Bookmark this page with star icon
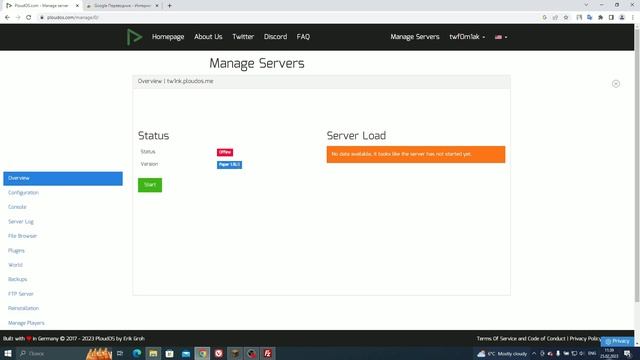Image resolution: width=640 pixels, height=360 pixels. pos(566,18)
